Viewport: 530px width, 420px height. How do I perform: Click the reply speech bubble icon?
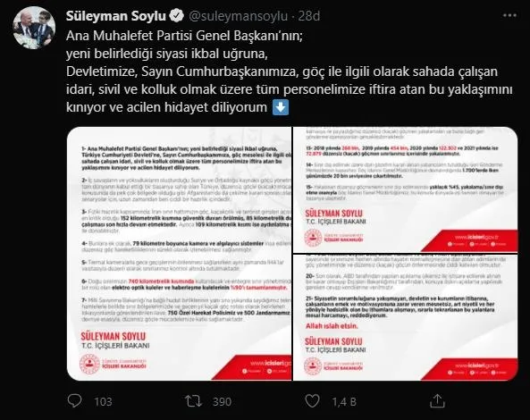coord(74,400)
